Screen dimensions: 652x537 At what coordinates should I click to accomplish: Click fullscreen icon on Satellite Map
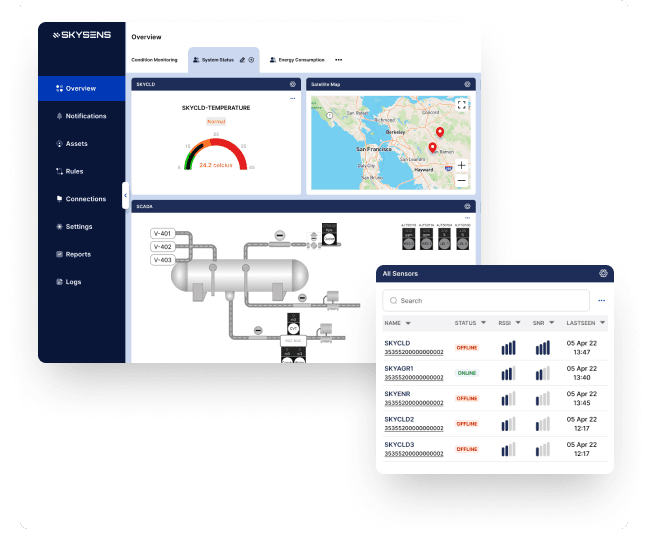click(x=461, y=104)
